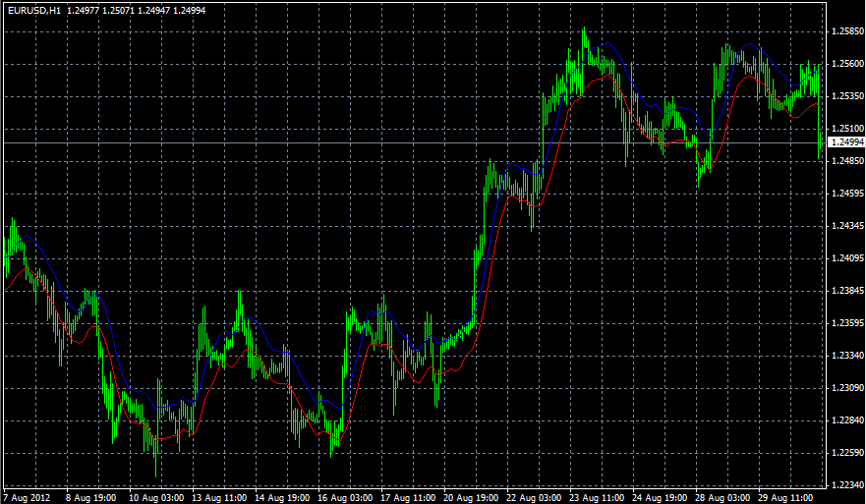Click the 1.24595 price scale label

pyautogui.click(x=847, y=194)
